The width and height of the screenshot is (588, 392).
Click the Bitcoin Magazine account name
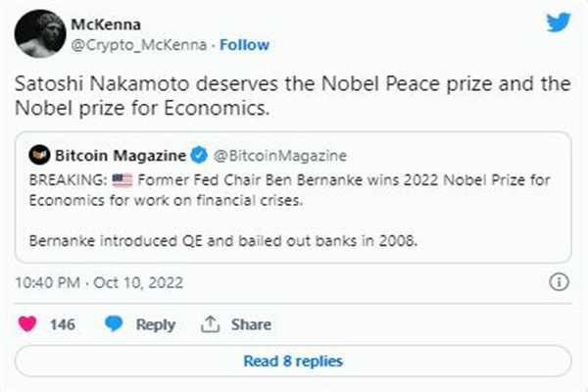[121, 157]
